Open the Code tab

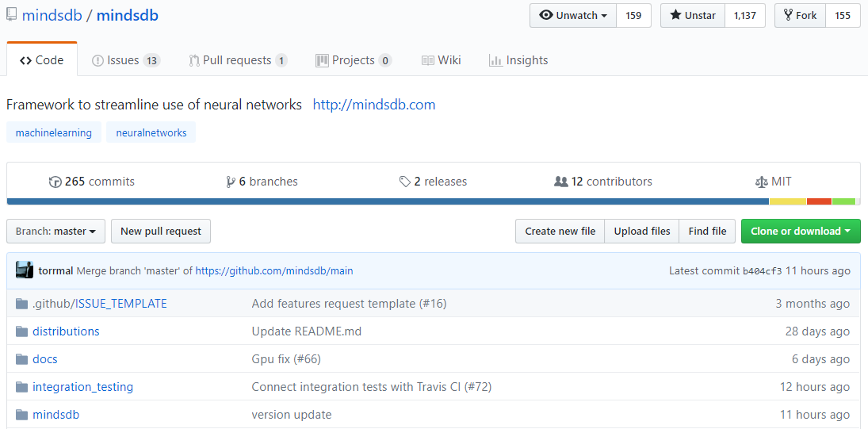(x=41, y=59)
